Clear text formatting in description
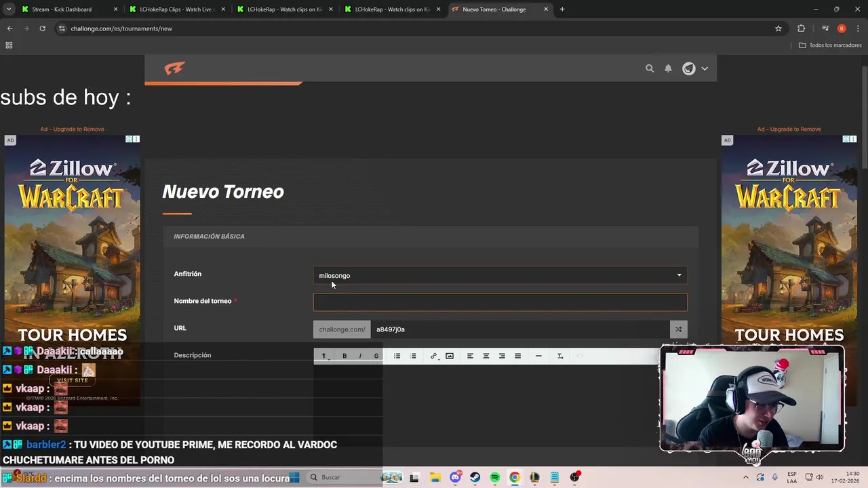 560,356
